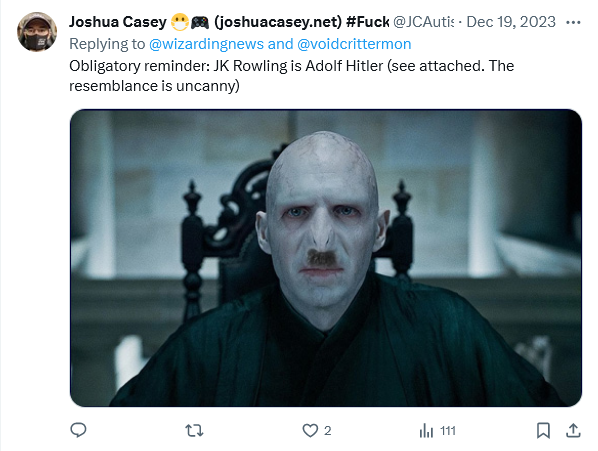Open the share upload arrow icon
598x451 pixels.
coord(573,430)
